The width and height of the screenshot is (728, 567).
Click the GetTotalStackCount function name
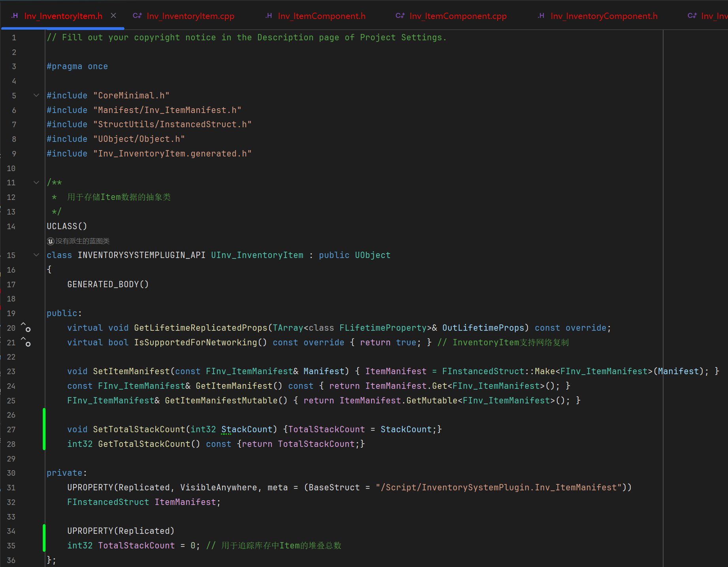(144, 444)
